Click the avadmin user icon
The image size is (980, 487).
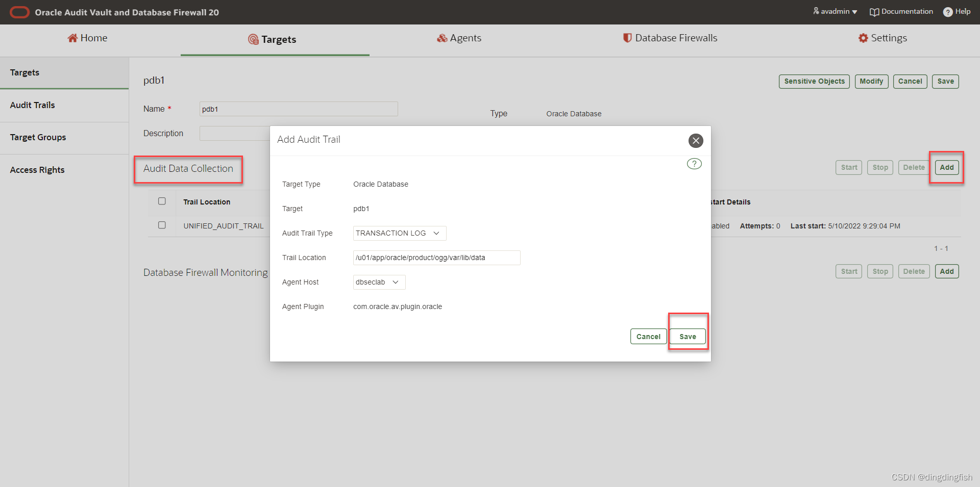click(x=816, y=11)
